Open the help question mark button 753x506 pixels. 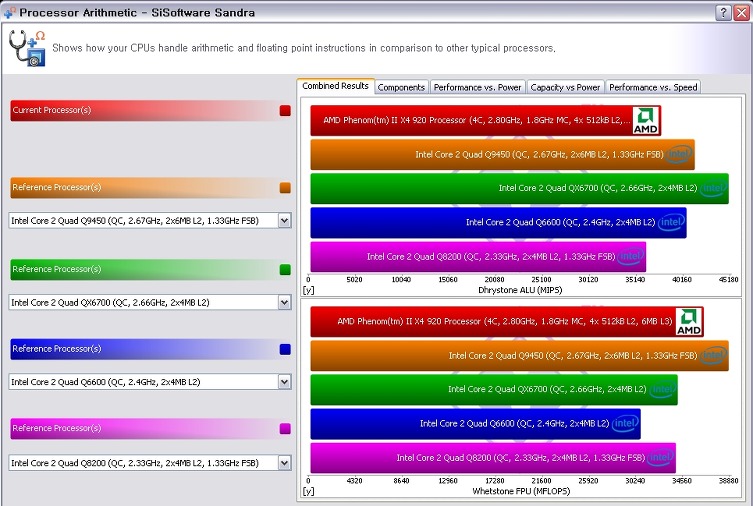pyautogui.click(x=723, y=12)
